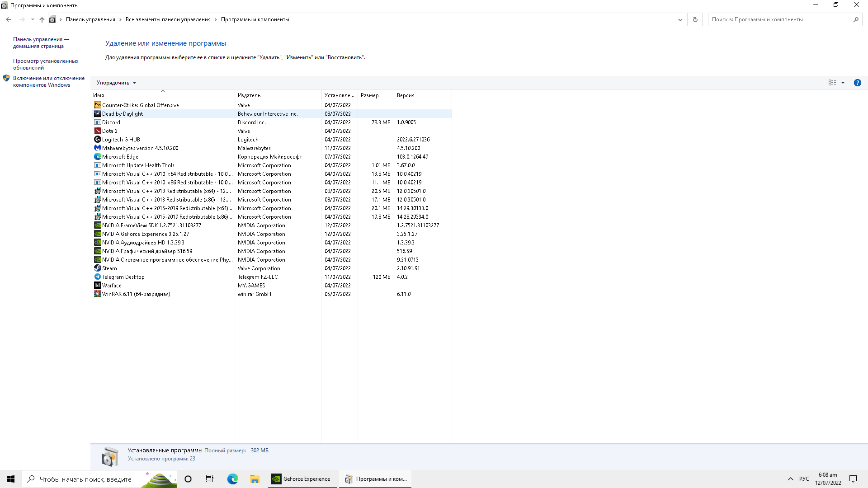Select Visual C++ 2015-2019 Redistributable (x86) row

click(271, 216)
